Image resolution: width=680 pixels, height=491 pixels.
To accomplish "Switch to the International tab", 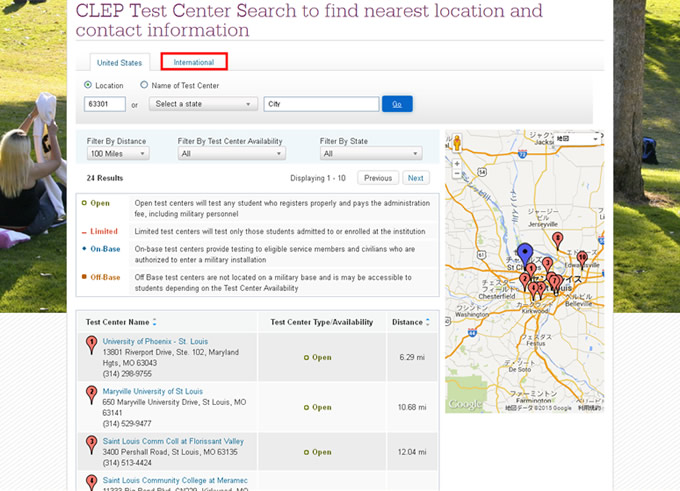I will tap(194, 62).
